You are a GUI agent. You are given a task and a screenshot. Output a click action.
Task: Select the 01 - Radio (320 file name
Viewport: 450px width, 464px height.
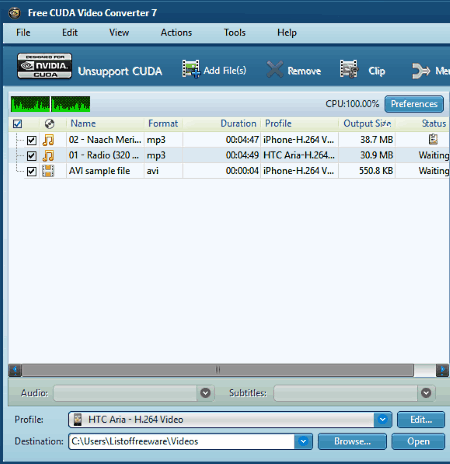coord(104,155)
